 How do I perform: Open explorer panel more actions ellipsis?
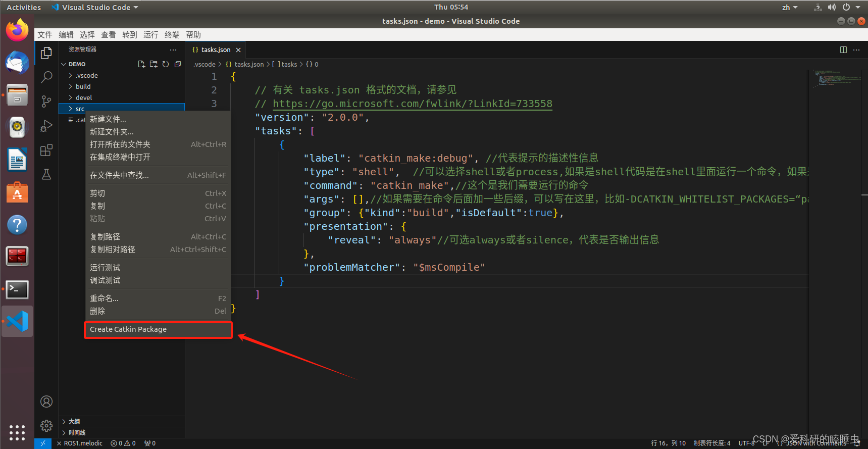click(x=173, y=49)
